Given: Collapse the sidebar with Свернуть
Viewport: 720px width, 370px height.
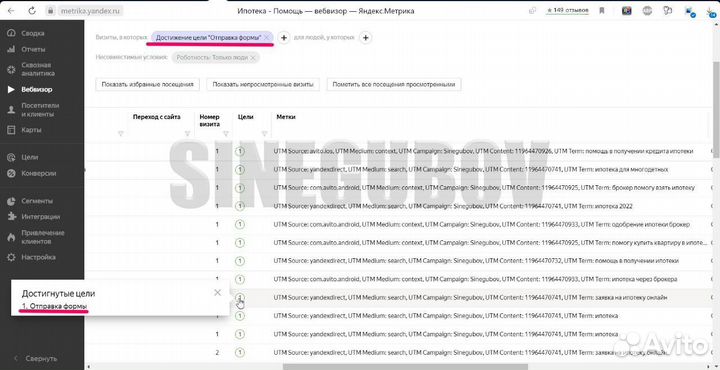Looking at the screenshot, I should click(x=36, y=359).
